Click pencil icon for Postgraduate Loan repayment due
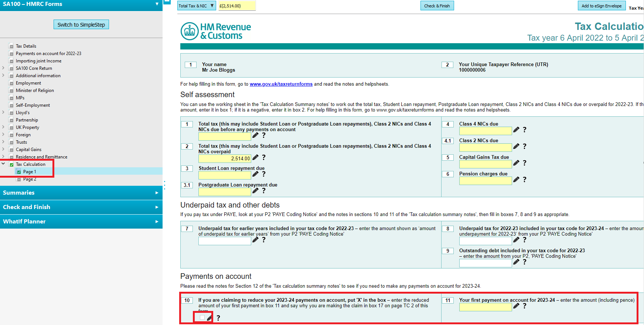 (x=255, y=191)
